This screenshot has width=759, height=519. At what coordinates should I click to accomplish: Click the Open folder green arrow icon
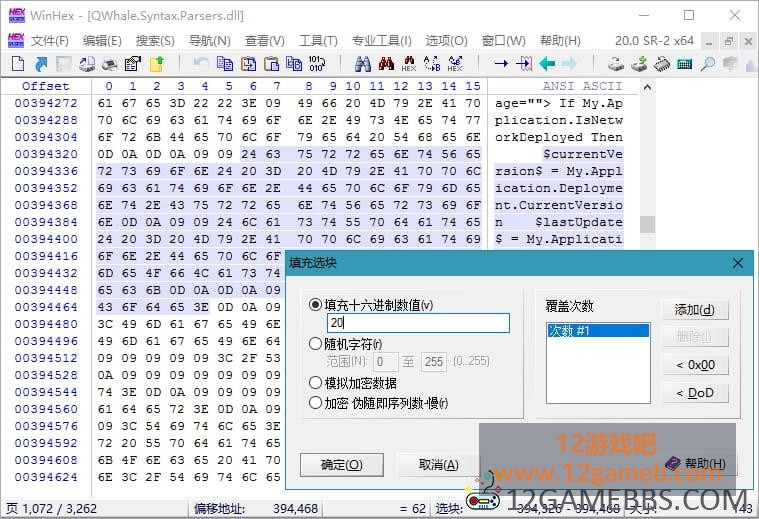pyautogui.click(x=157, y=64)
